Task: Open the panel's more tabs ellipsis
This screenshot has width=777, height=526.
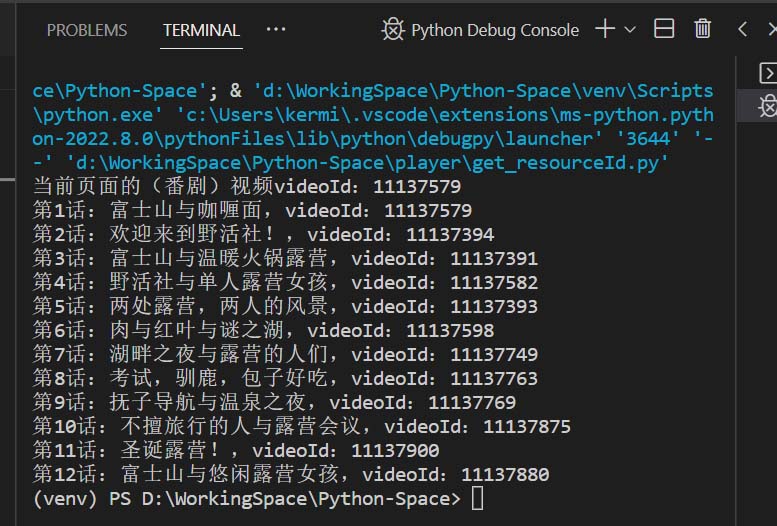Action: coord(276,29)
